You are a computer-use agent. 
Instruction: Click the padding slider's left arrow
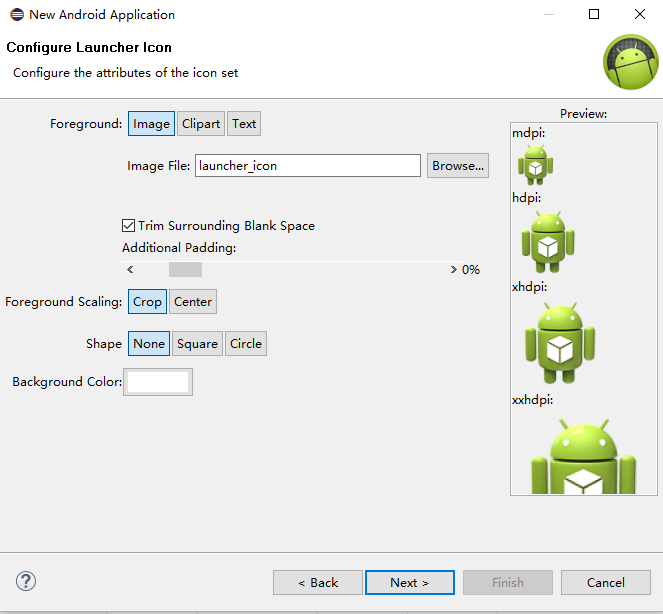click(130, 269)
